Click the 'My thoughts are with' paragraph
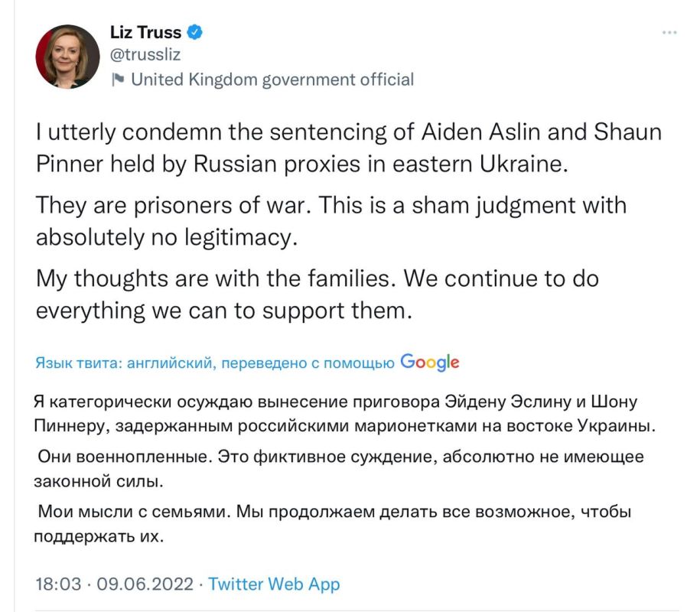Image resolution: width=700 pixels, height=612 pixels. pos(311,294)
